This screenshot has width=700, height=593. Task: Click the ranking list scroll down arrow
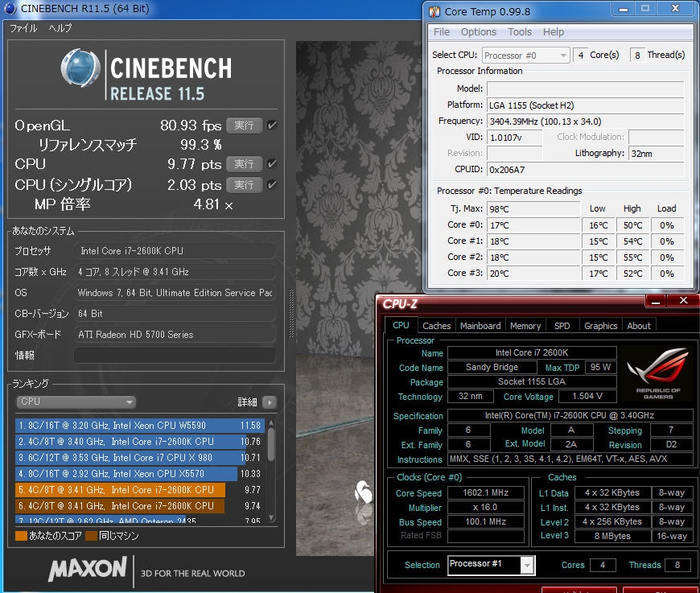pos(271,517)
